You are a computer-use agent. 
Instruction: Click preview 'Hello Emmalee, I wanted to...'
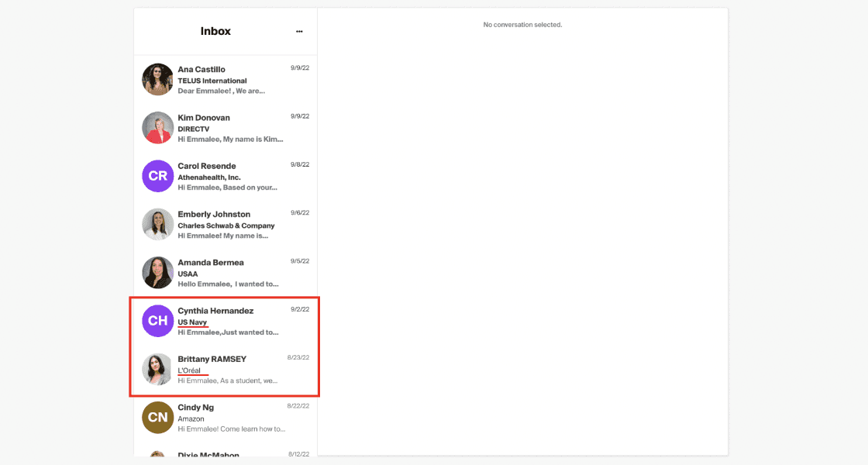pyautogui.click(x=228, y=284)
